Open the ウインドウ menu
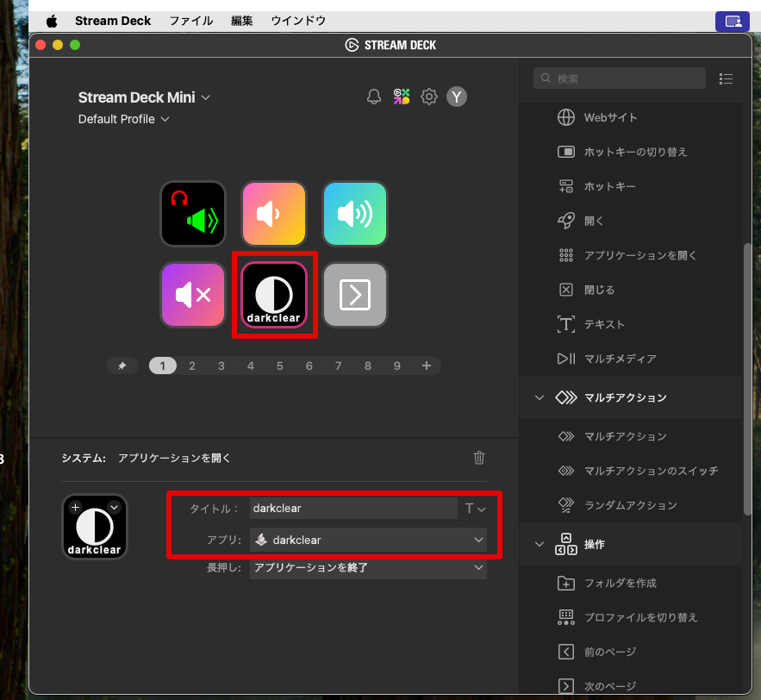Image resolution: width=761 pixels, height=700 pixels. point(298,21)
